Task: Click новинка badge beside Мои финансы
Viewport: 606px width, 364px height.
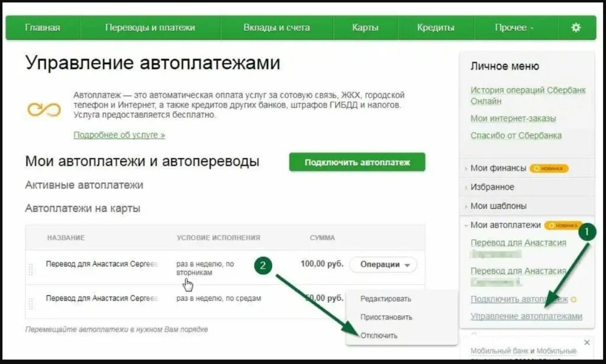Action: [x=549, y=169]
